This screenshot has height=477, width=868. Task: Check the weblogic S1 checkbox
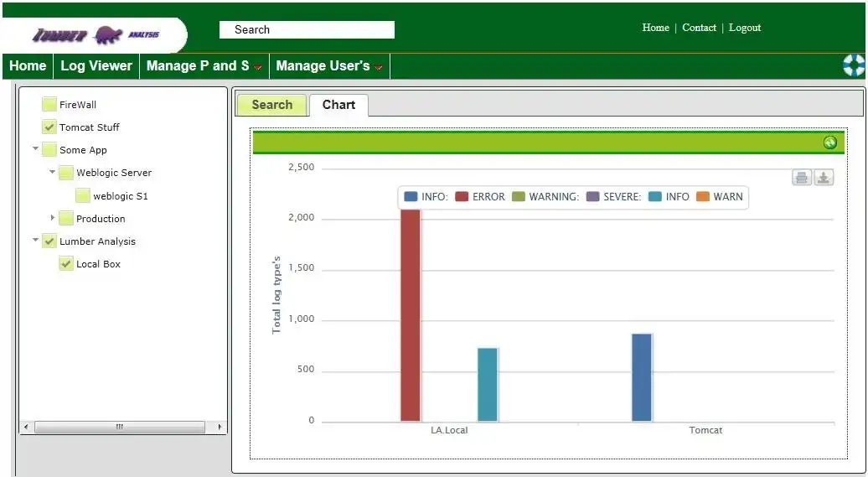click(82, 195)
